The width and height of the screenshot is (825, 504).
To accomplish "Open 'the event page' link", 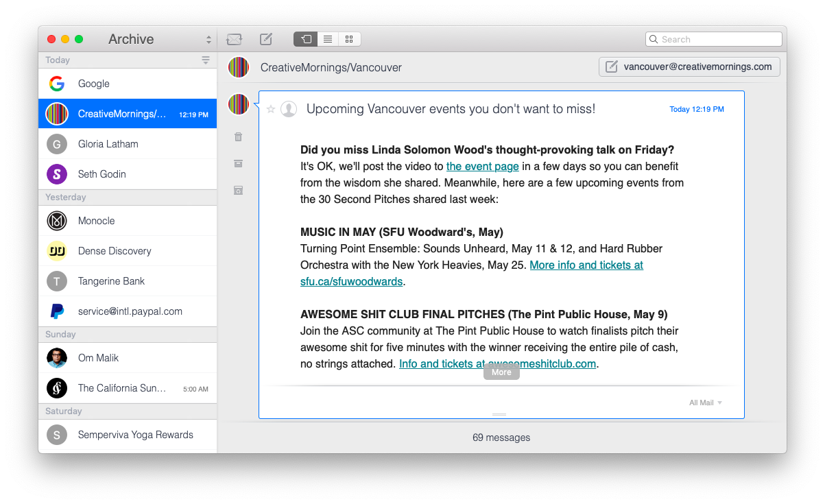I will coord(482,166).
